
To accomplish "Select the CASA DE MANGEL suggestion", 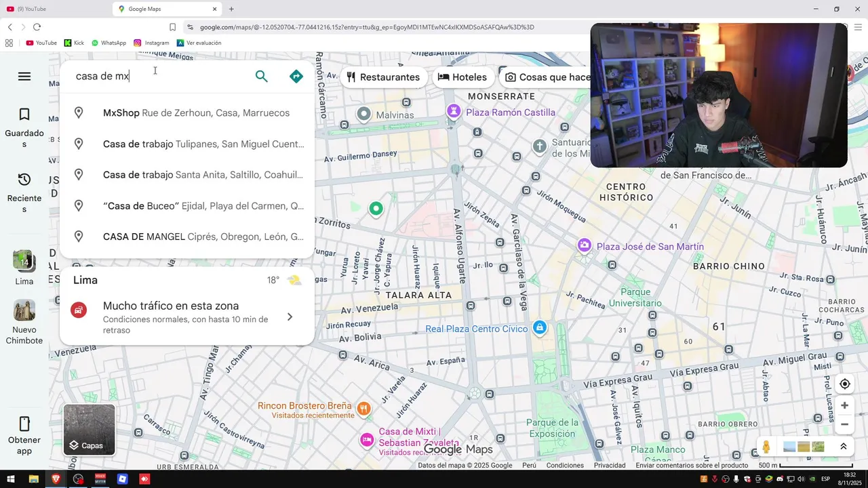I will tap(187, 237).
